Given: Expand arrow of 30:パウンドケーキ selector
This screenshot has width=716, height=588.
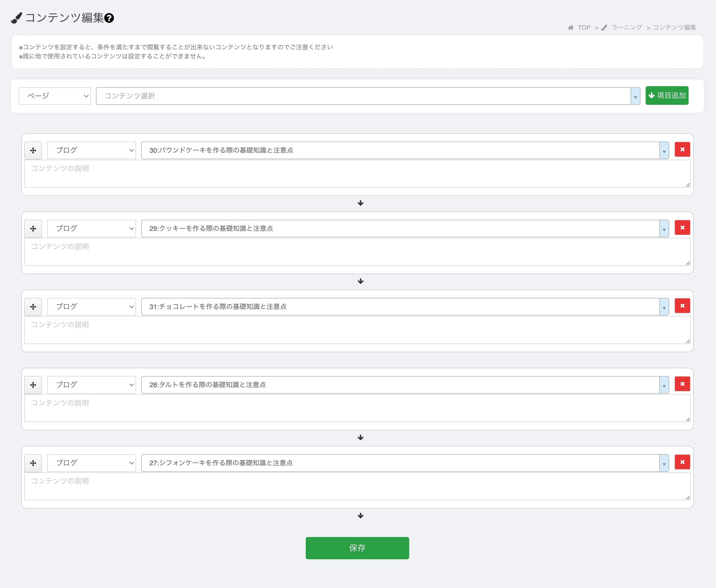Looking at the screenshot, I should point(664,150).
